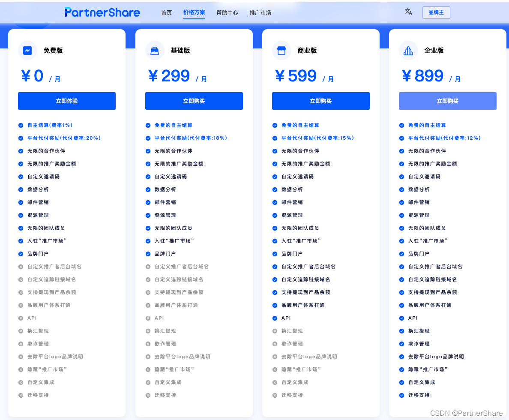This screenshot has height=420, width=509.
Task: Click the 品牌主 button
Action: tap(436, 12)
